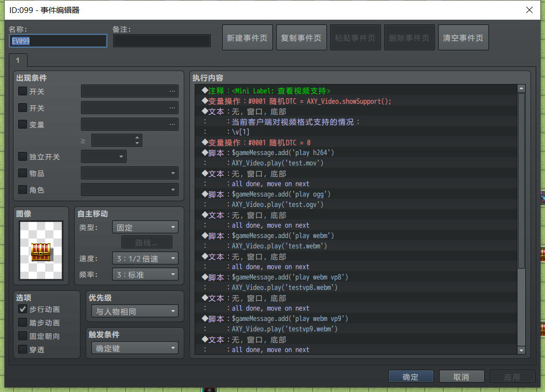Confirm with the 确定 button
This screenshot has height=392, width=545.
(x=411, y=377)
